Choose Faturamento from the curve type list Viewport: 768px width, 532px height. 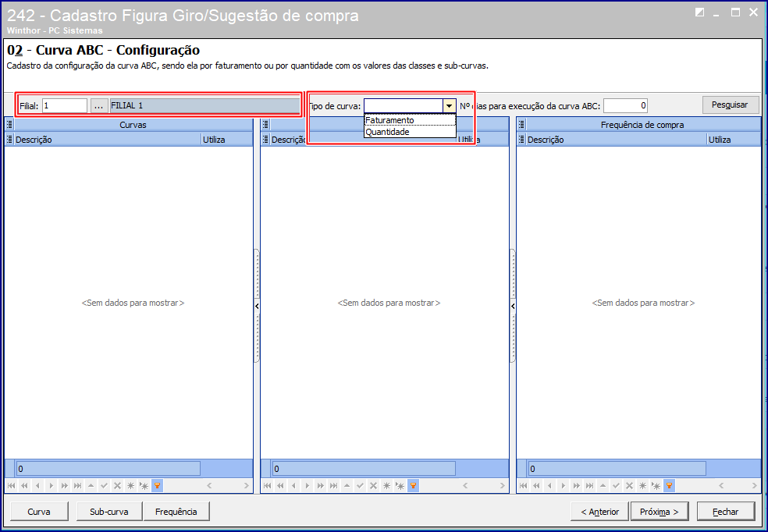pyautogui.click(x=410, y=120)
